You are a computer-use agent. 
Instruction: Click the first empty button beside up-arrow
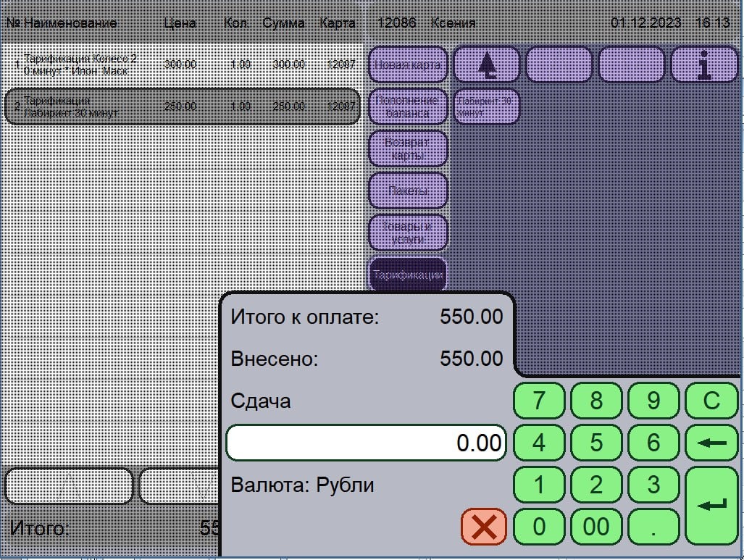click(x=559, y=64)
